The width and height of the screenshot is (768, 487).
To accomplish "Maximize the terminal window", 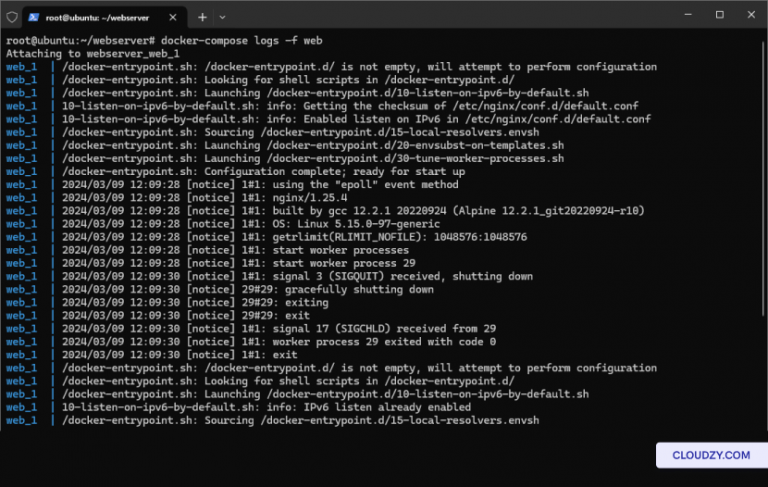I will (x=719, y=15).
